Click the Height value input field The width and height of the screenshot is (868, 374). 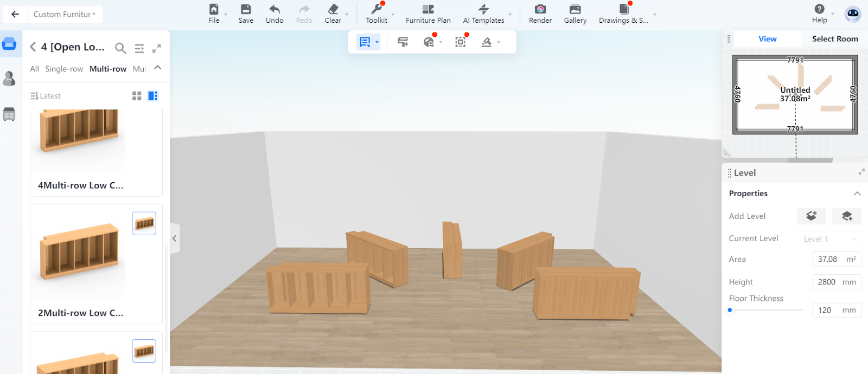827,282
